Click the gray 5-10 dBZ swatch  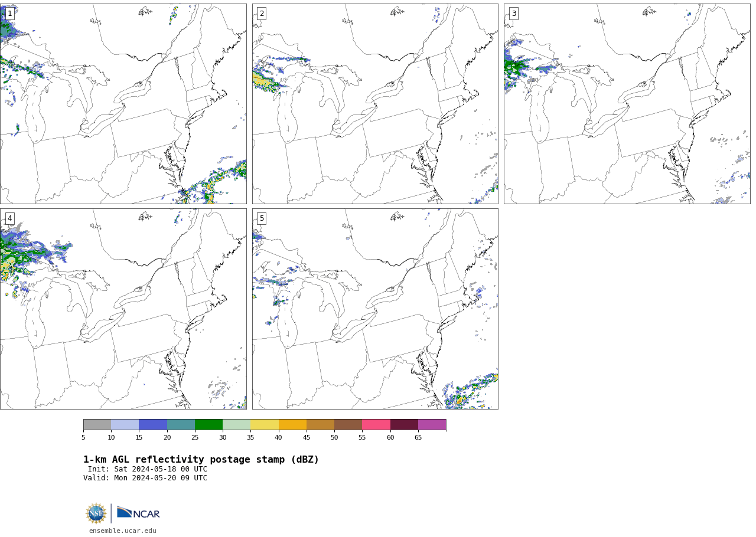(97, 425)
